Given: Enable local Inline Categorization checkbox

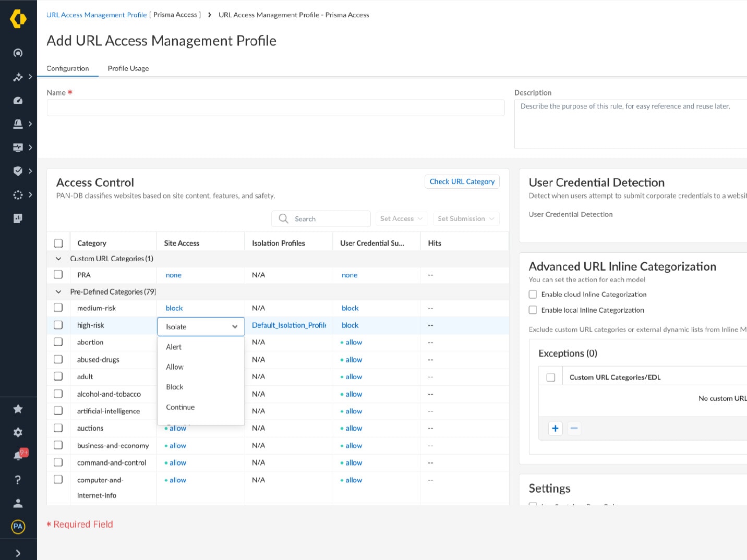Looking at the screenshot, I should 533,310.
